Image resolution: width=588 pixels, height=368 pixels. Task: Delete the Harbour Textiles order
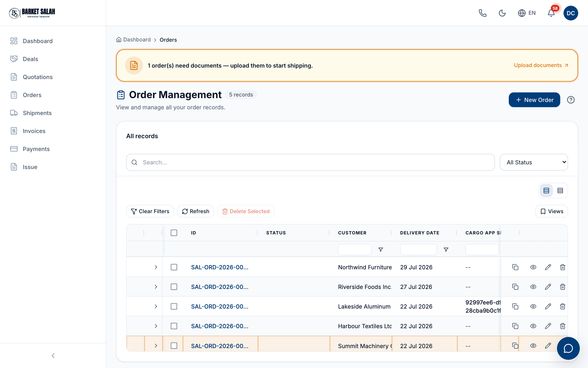[563, 326]
